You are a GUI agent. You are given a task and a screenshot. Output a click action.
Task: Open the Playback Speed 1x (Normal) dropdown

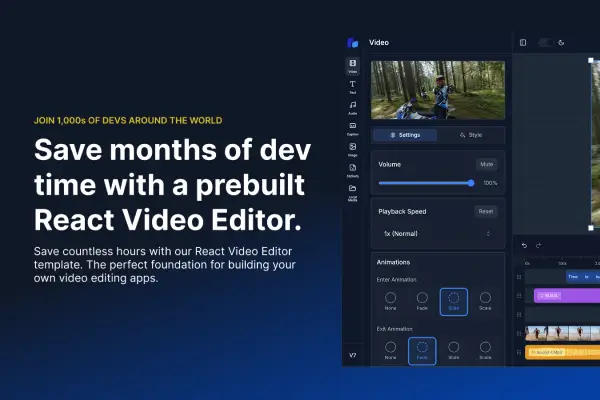[437, 233]
